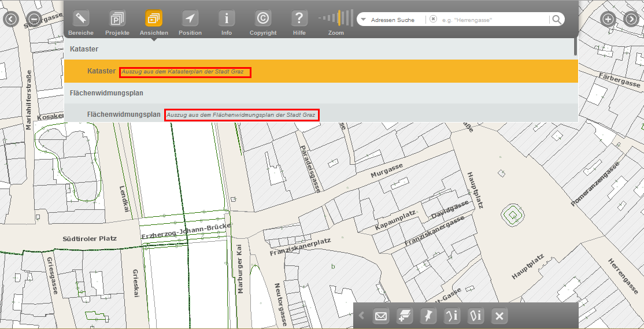Click the Paradeisgasse street label

[310, 169]
